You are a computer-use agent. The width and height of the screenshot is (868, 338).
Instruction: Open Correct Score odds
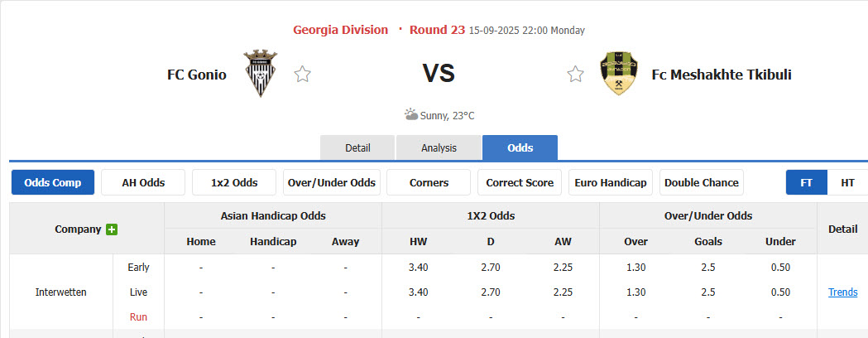point(520,182)
